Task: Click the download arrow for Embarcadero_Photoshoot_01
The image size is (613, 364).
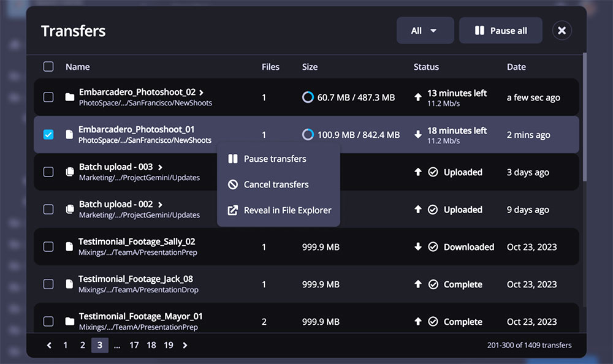Action: (x=418, y=135)
